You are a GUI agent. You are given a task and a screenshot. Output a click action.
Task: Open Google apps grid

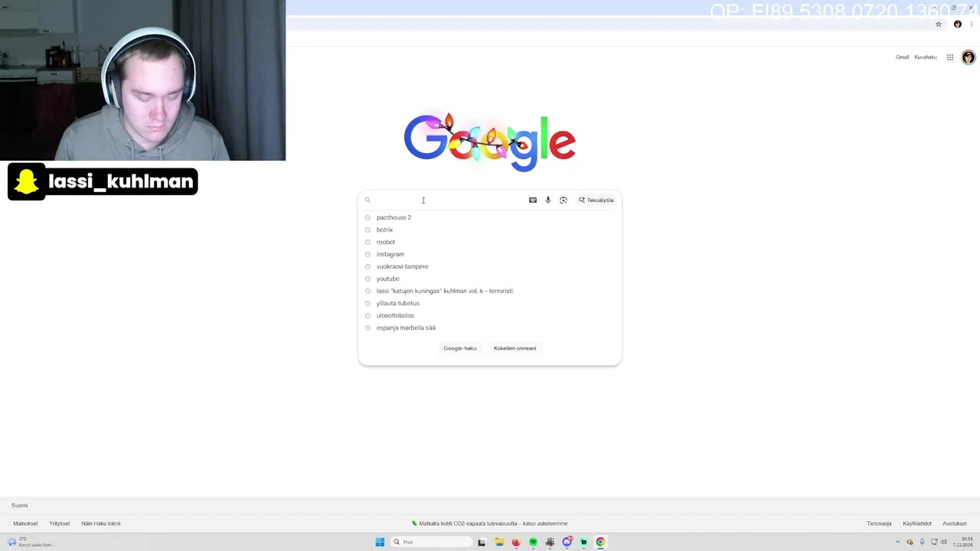[950, 57]
